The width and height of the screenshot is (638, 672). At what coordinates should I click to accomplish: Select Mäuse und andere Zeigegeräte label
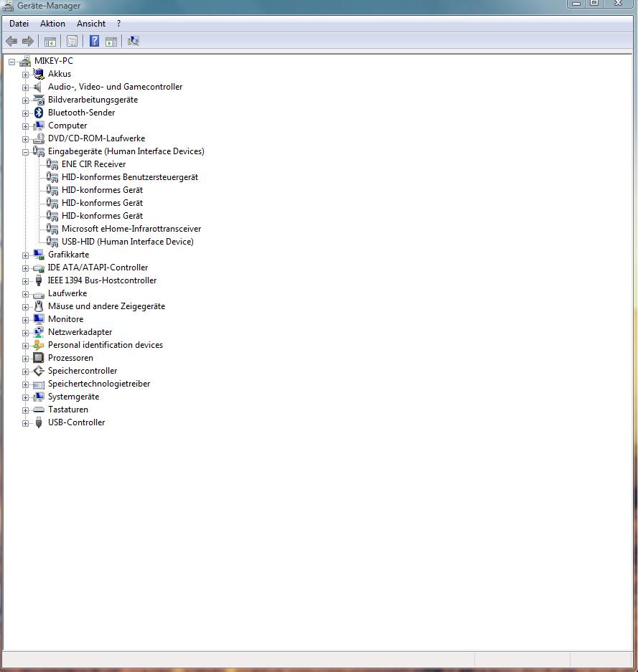[x=106, y=306]
